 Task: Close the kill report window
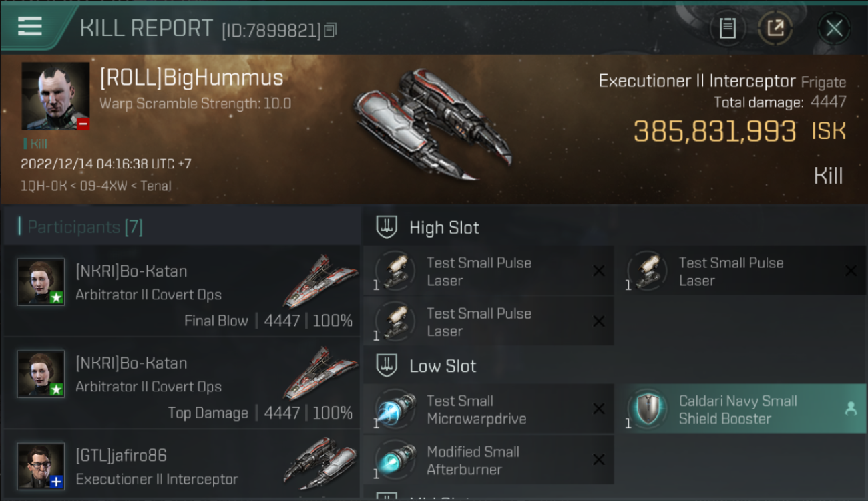[x=833, y=29]
